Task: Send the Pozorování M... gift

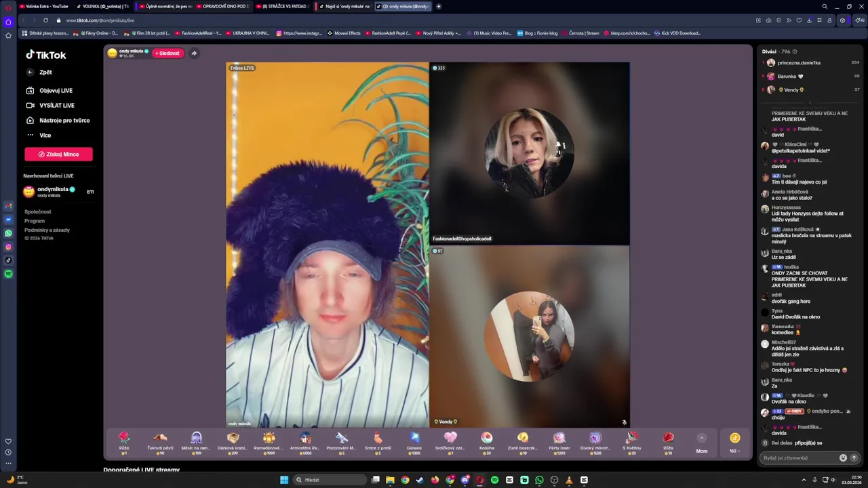Action: 342,443
